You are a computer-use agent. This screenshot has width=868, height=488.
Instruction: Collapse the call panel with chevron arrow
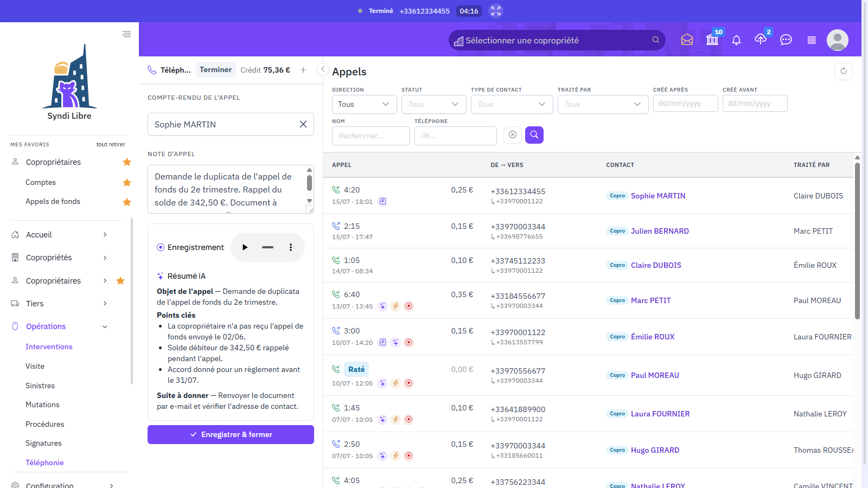coord(323,69)
